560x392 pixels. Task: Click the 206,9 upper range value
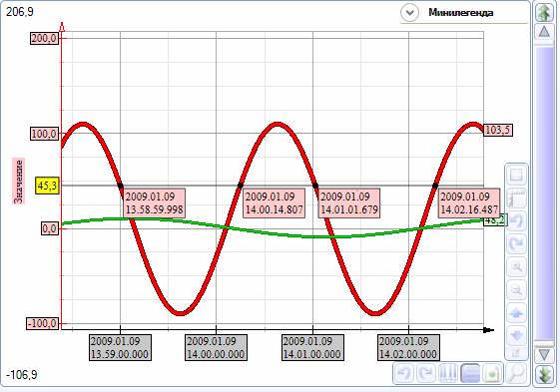click(x=20, y=12)
